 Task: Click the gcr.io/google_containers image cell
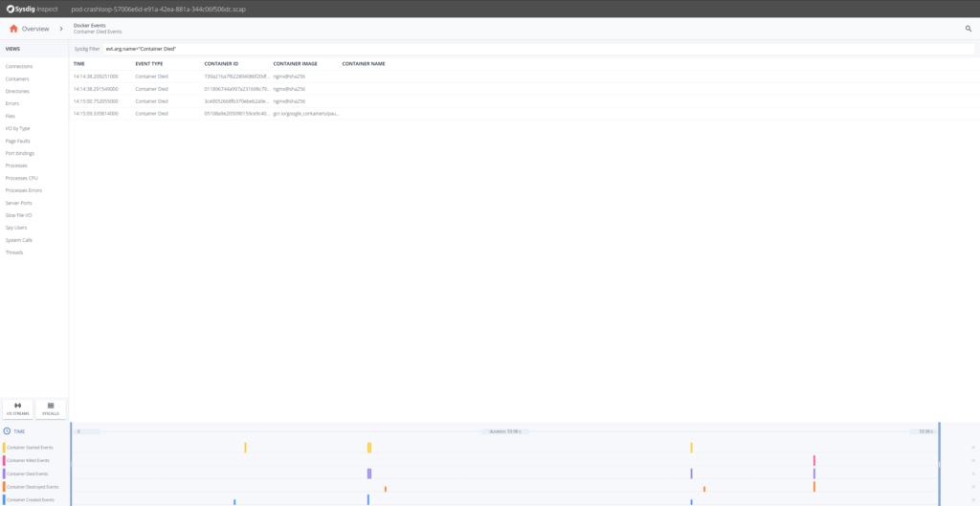tap(306, 113)
